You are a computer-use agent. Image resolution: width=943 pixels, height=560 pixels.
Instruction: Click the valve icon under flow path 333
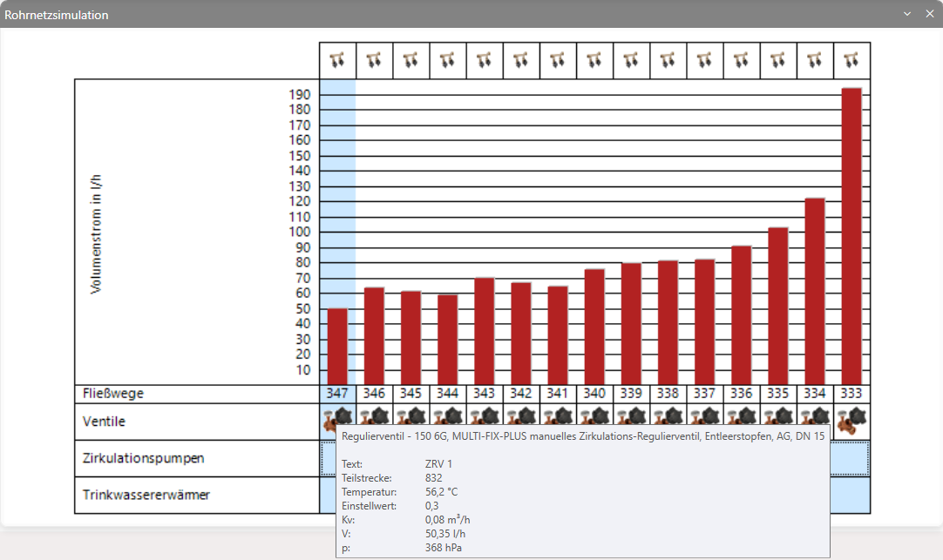click(851, 421)
